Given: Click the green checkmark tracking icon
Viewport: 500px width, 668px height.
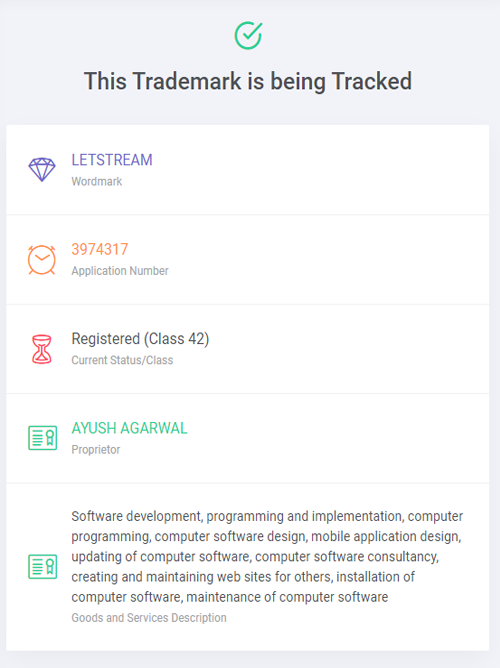Looking at the screenshot, I should 248,35.
